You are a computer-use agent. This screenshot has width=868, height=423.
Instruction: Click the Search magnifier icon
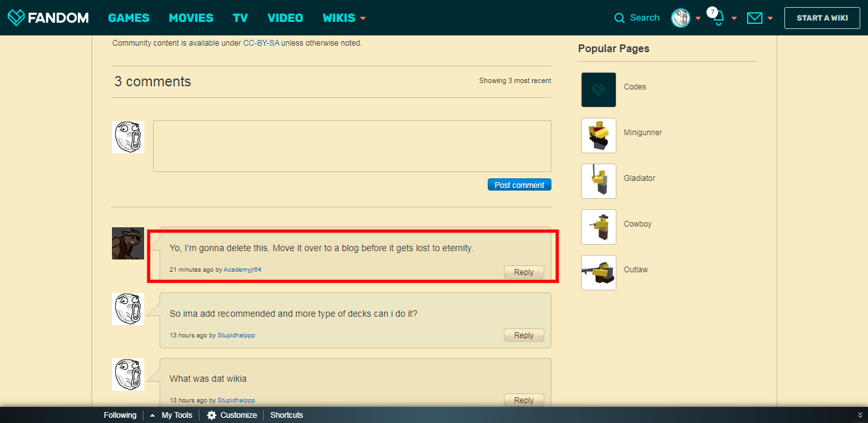coord(620,18)
